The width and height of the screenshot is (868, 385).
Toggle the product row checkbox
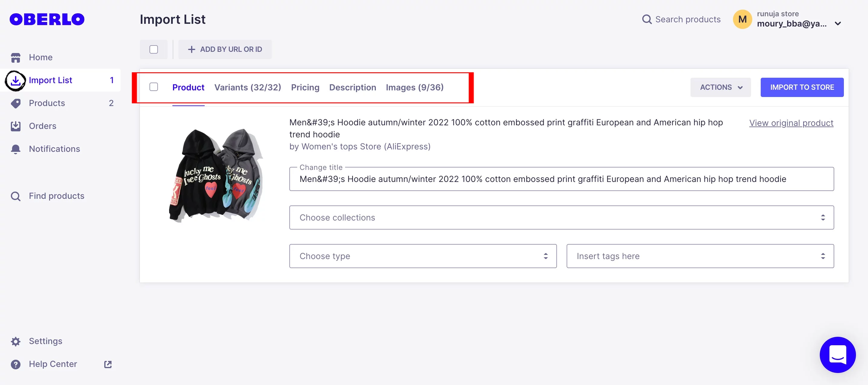click(154, 86)
